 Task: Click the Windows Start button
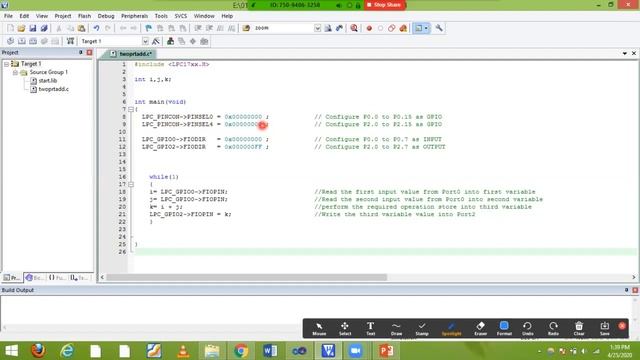[x=11, y=351]
